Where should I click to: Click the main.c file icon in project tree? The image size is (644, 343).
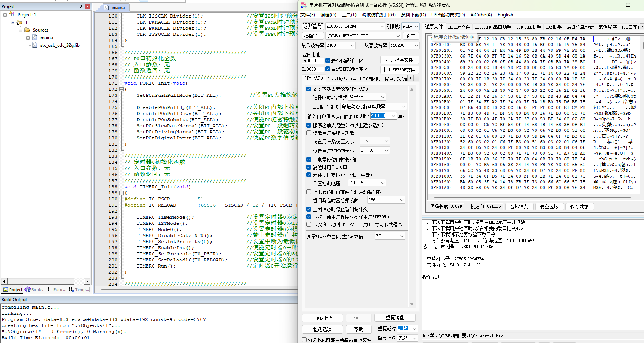35,37
